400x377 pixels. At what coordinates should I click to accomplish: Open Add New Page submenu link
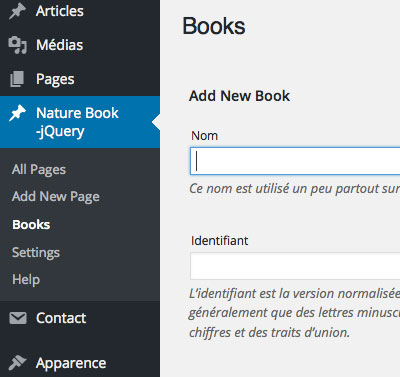56,197
